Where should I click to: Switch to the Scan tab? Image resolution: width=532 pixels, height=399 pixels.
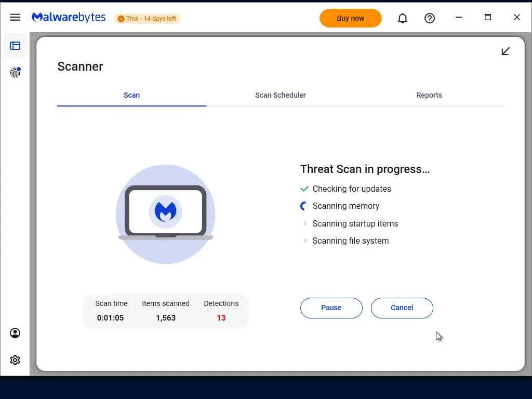click(x=131, y=96)
